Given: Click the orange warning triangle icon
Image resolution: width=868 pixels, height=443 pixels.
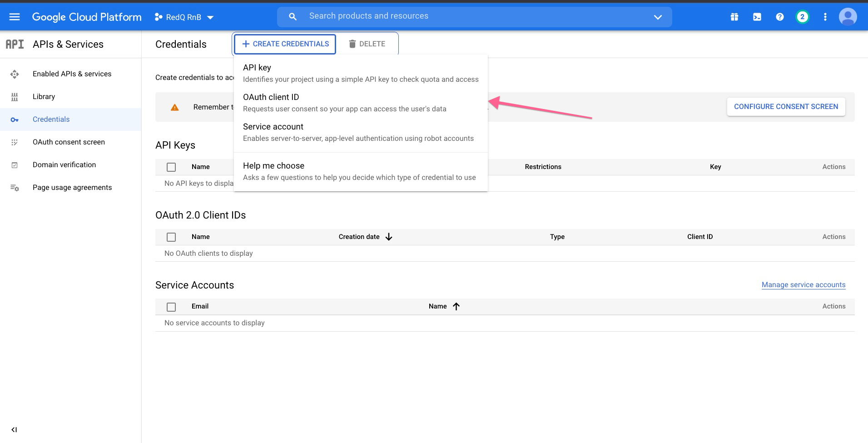Looking at the screenshot, I should point(174,107).
